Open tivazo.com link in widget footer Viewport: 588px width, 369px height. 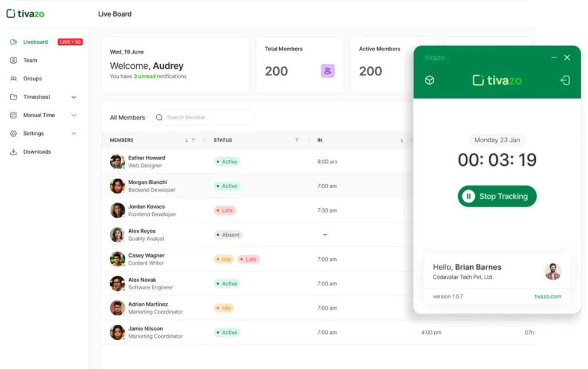coord(548,297)
